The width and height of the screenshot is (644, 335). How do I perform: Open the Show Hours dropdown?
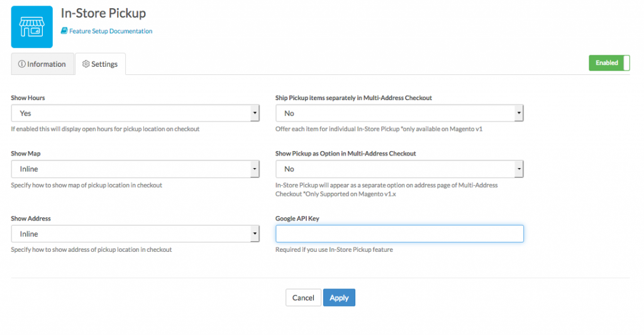pos(135,113)
